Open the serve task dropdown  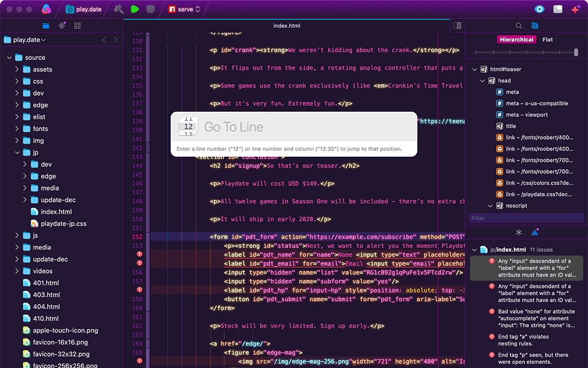pos(184,9)
